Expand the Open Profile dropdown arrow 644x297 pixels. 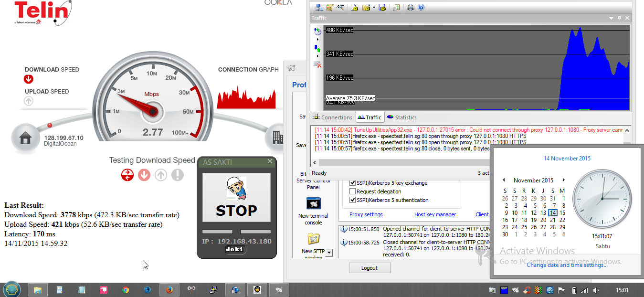[x=374, y=7]
